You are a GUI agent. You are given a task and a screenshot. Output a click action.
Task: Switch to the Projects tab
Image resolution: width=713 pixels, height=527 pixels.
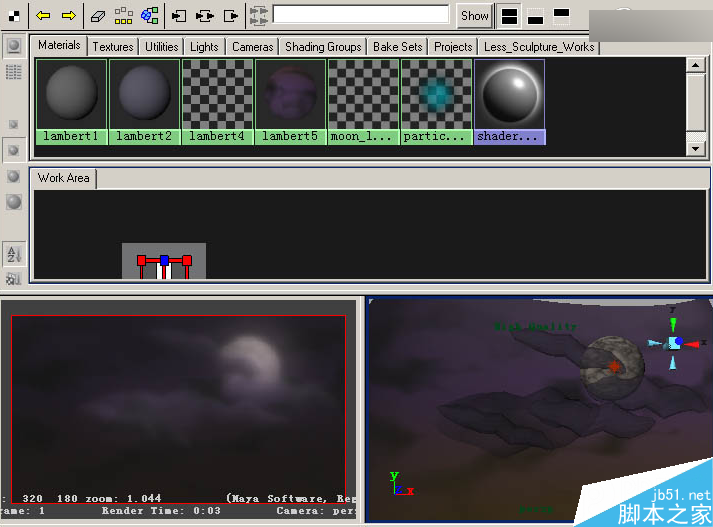[453, 47]
